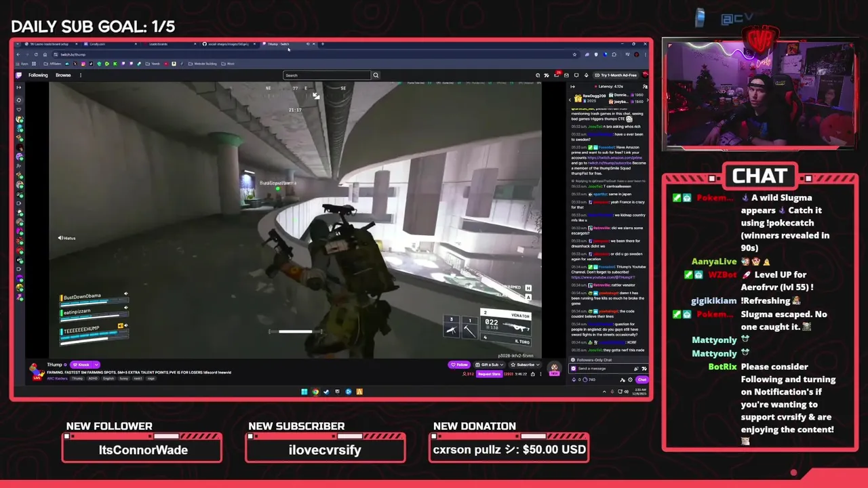
Task: Open the Website Building bookmarks folder
Action: 202,64
